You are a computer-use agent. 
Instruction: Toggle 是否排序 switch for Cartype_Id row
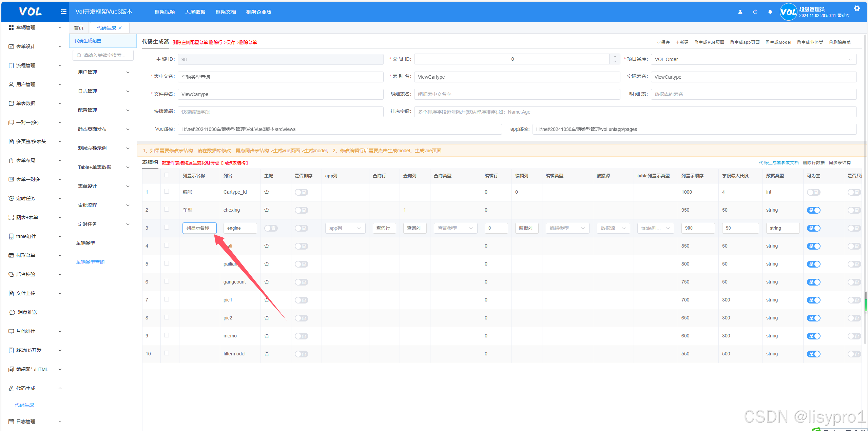point(301,192)
